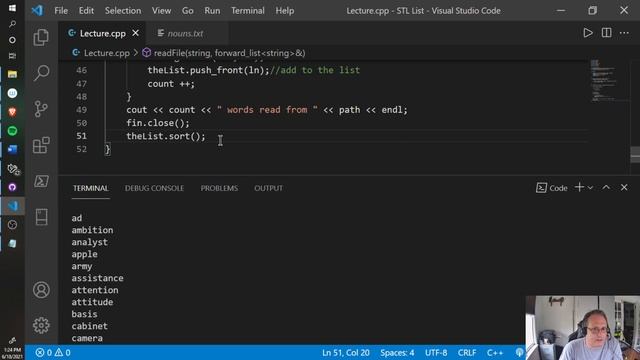Open the notebook icon in activity bar
Image resolution: width=640 pixels, height=360 pixels.
(41, 217)
